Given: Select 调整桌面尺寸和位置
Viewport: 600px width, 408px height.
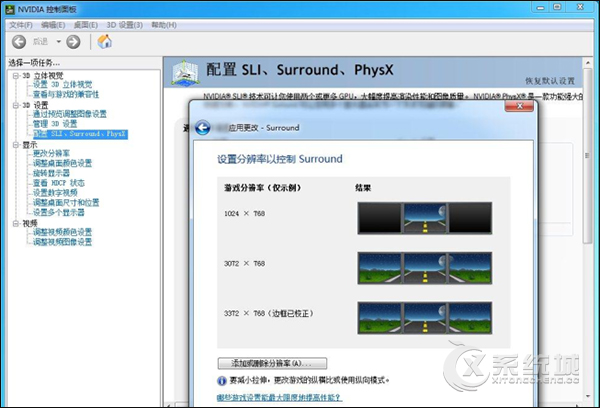Looking at the screenshot, I should [66, 202].
